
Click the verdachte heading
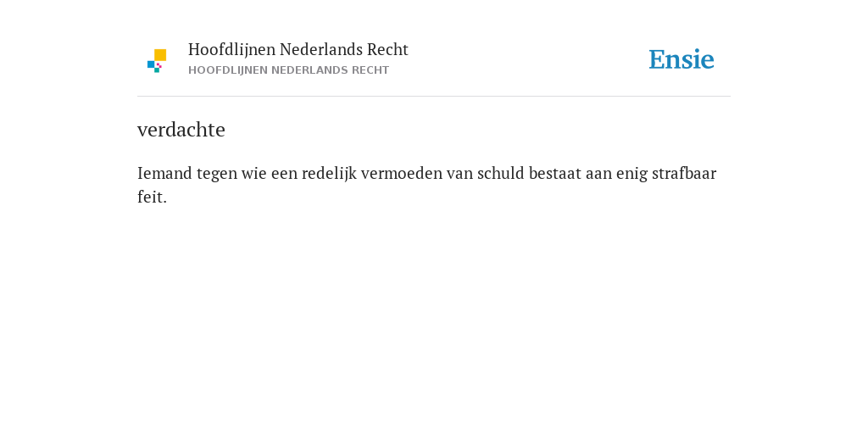coord(181,130)
